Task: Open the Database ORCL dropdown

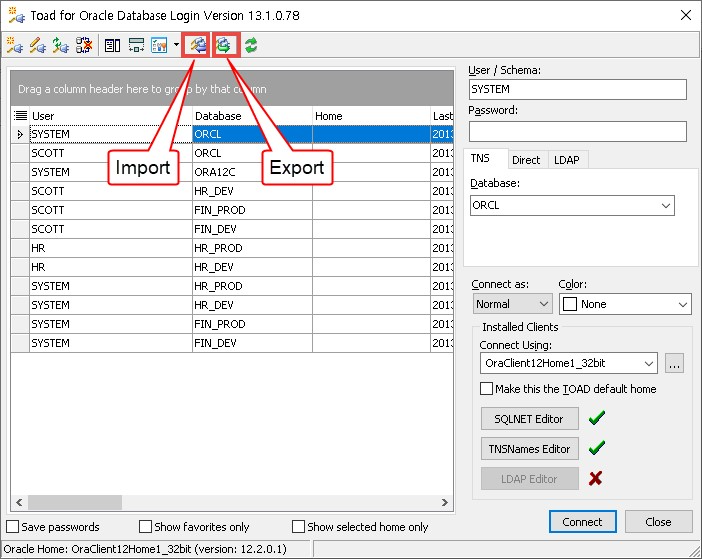Action: point(666,205)
